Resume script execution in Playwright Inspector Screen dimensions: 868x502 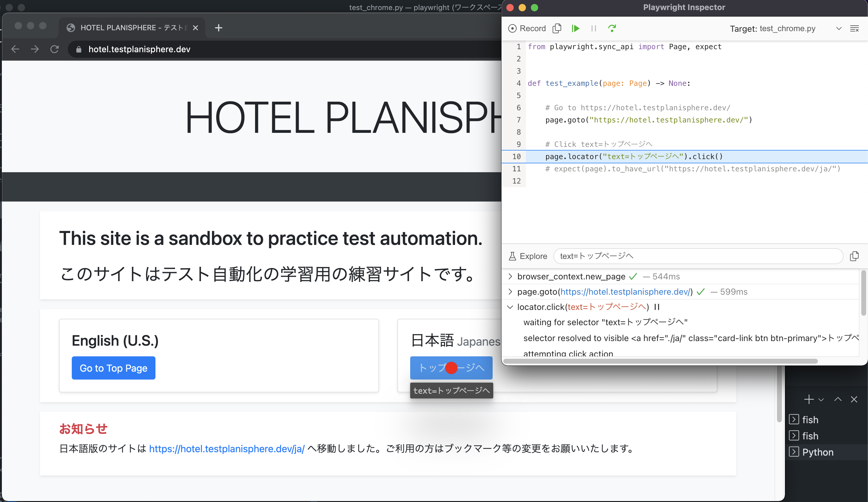pos(576,28)
